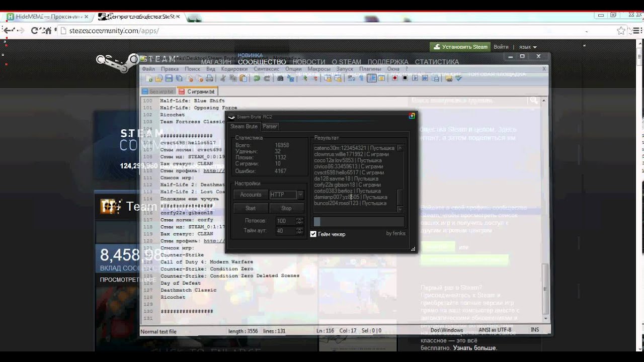Click the 'ANSI as UTF-8' status bar entry
Viewport: 644px width, 362px height.
[495, 330]
